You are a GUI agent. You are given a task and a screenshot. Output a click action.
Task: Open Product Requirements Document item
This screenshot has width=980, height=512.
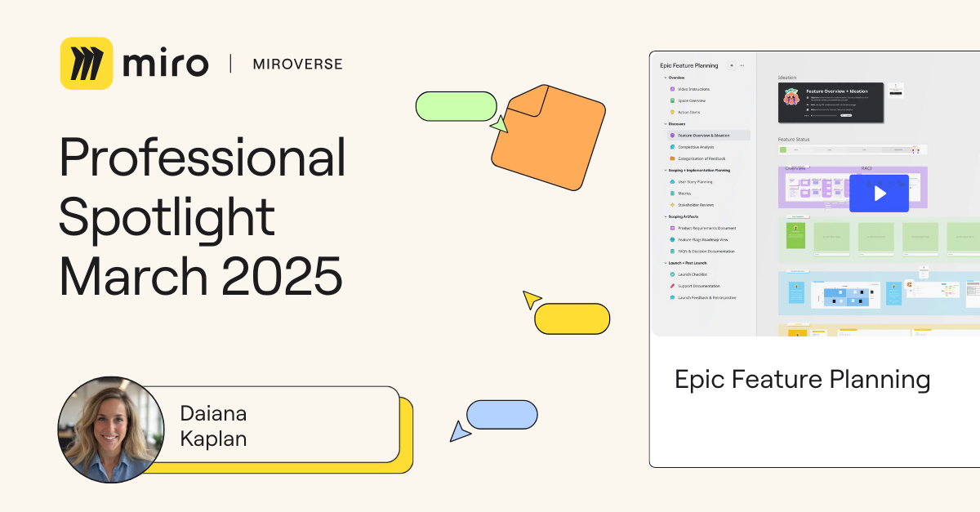706,228
